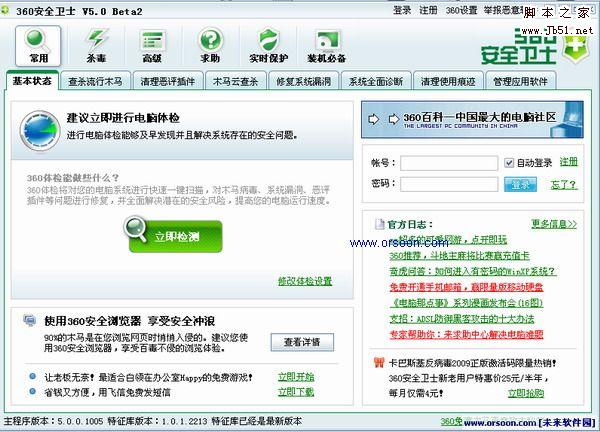Screen dimensions: 600x432
Task: Open the 装机必备 software icon
Action: (328, 45)
